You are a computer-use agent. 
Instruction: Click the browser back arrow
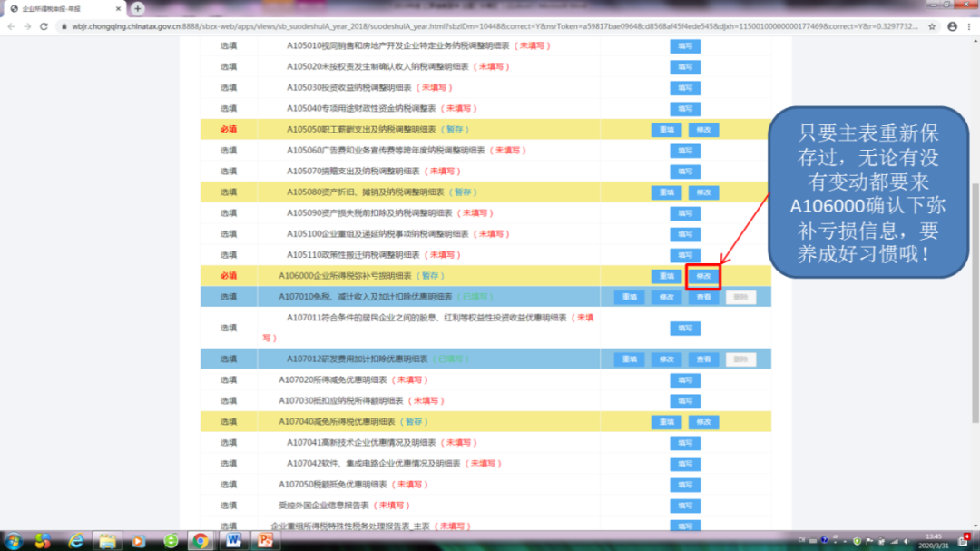pos(11,26)
